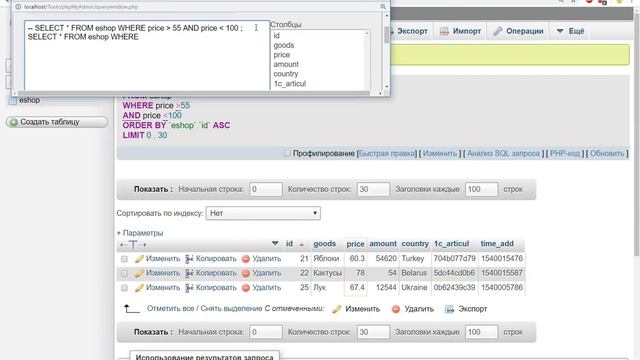
Task: Click the lower Количество строк field
Action: tap(373, 332)
